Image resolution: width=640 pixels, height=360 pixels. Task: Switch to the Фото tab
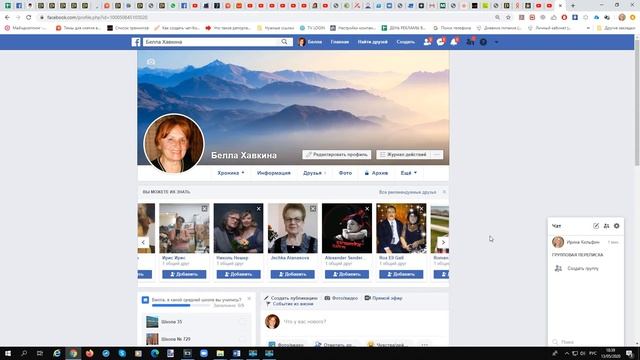click(345, 173)
